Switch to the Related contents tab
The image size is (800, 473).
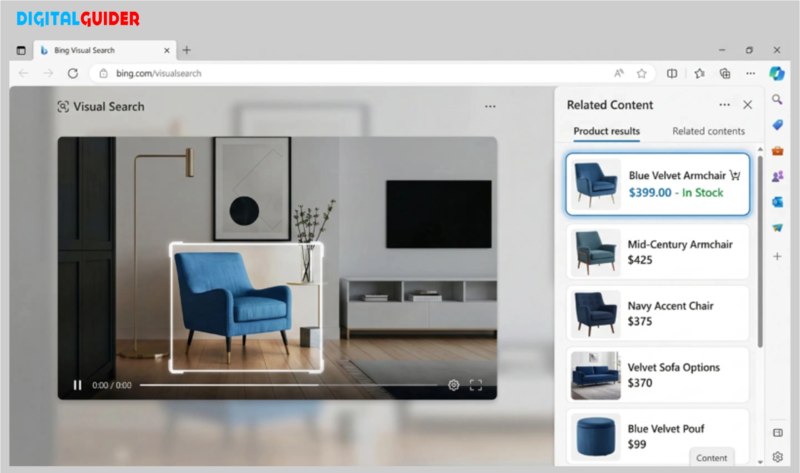pos(709,131)
